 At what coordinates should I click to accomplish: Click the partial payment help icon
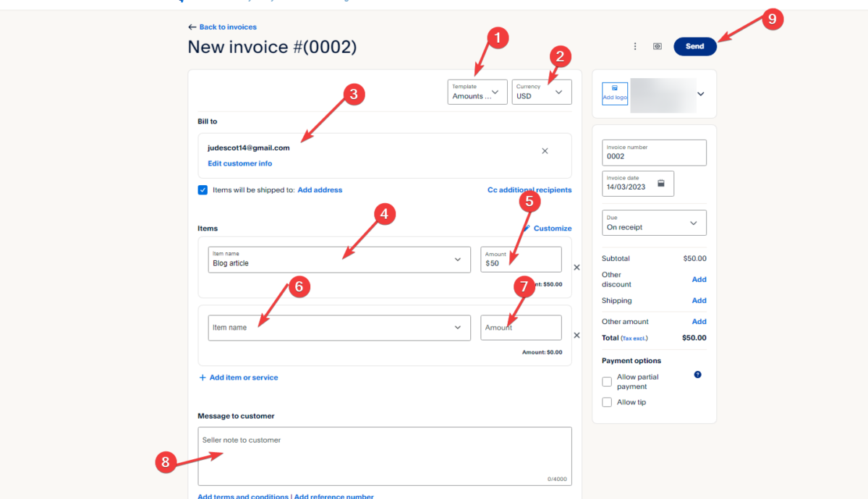pos(697,375)
